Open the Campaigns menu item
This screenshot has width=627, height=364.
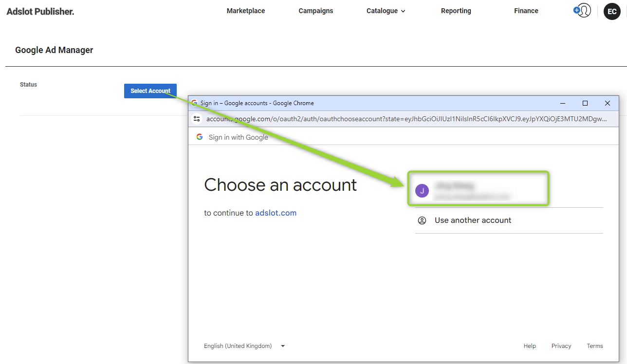click(315, 11)
